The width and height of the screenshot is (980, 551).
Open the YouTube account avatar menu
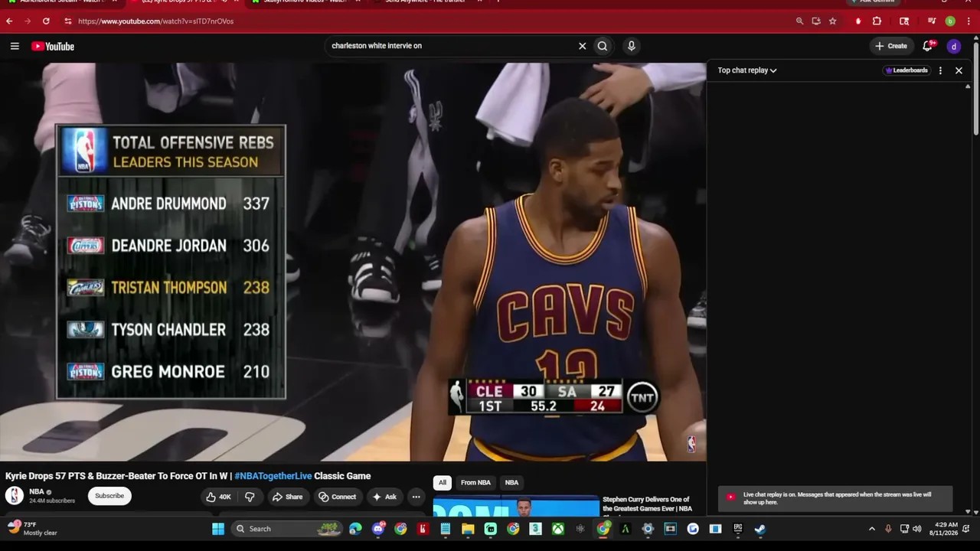pyautogui.click(x=954, y=47)
